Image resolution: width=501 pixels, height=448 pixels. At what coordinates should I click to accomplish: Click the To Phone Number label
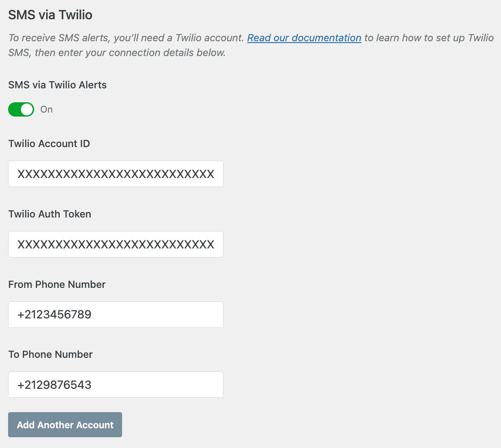click(x=50, y=354)
